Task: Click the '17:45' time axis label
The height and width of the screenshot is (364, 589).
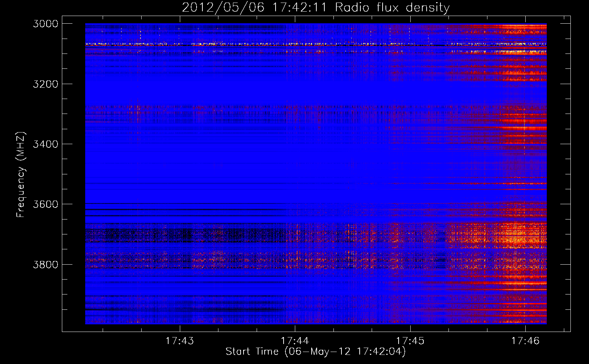Action: point(410,341)
